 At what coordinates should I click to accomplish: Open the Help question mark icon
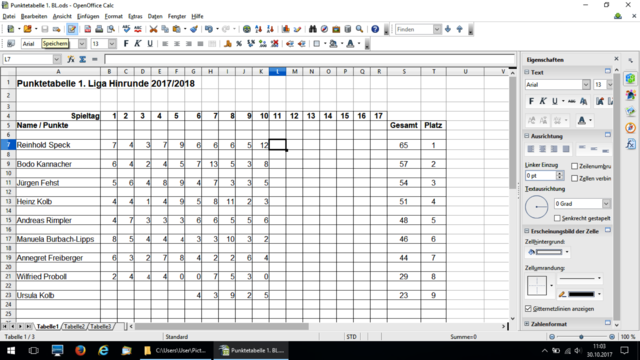coord(375,29)
